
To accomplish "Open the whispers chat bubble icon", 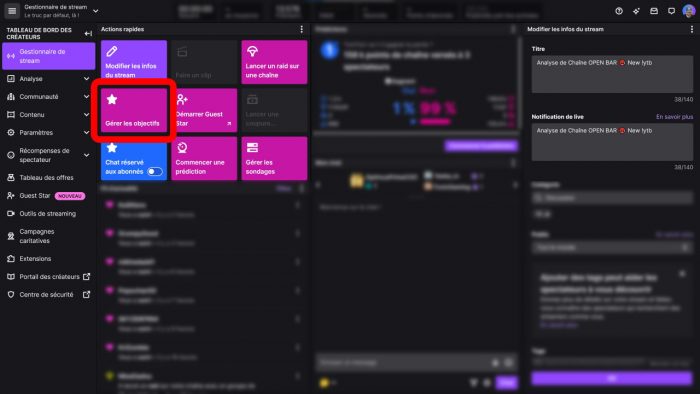I will pyautogui.click(x=671, y=11).
